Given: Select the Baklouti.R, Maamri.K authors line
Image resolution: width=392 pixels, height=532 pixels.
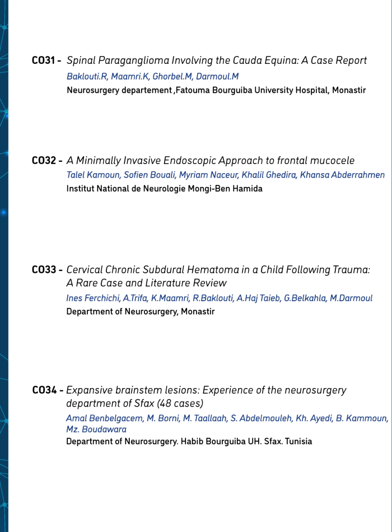Looking at the screenshot, I should [x=152, y=76].
